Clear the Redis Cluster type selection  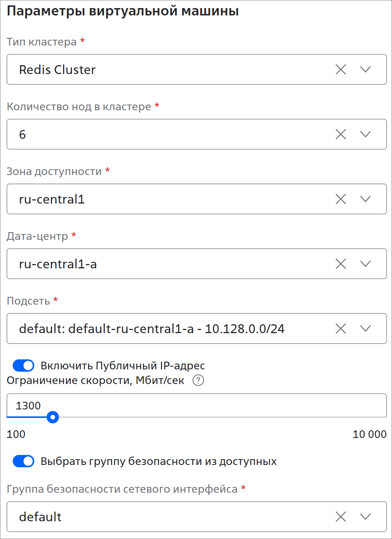tap(341, 70)
